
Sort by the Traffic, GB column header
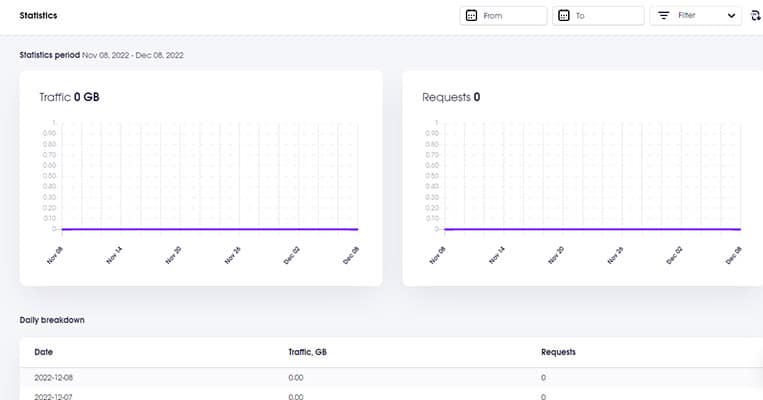pyautogui.click(x=308, y=352)
